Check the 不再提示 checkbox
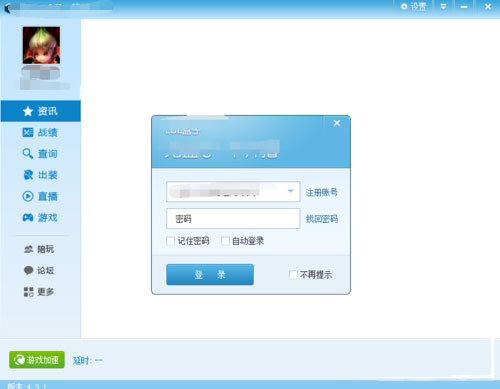Screen dimensions: 500x389 point(293,275)
